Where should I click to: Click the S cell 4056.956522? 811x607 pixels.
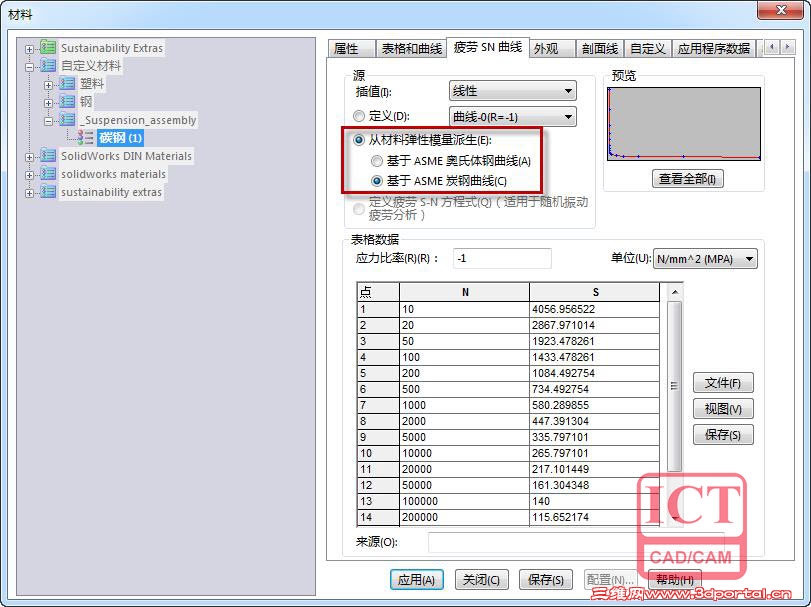[x=594, y=309]
